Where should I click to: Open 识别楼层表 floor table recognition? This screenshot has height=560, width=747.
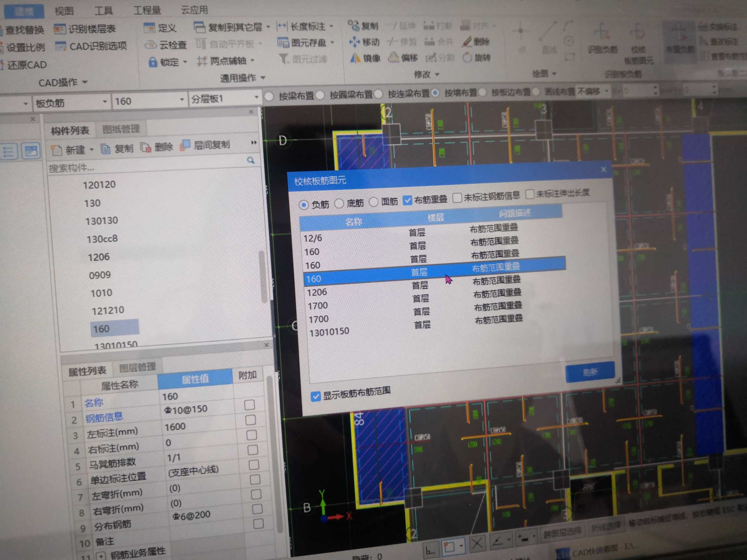click(x=85, y=29)
